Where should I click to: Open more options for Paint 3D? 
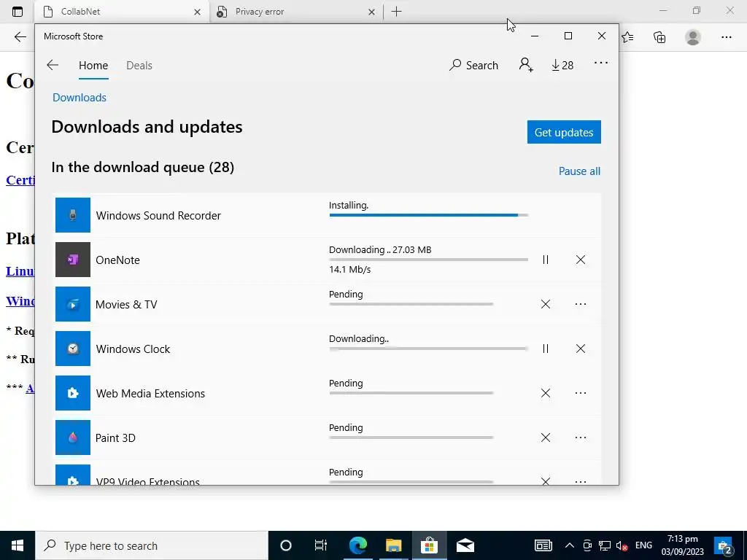click(x=580, y=437)
